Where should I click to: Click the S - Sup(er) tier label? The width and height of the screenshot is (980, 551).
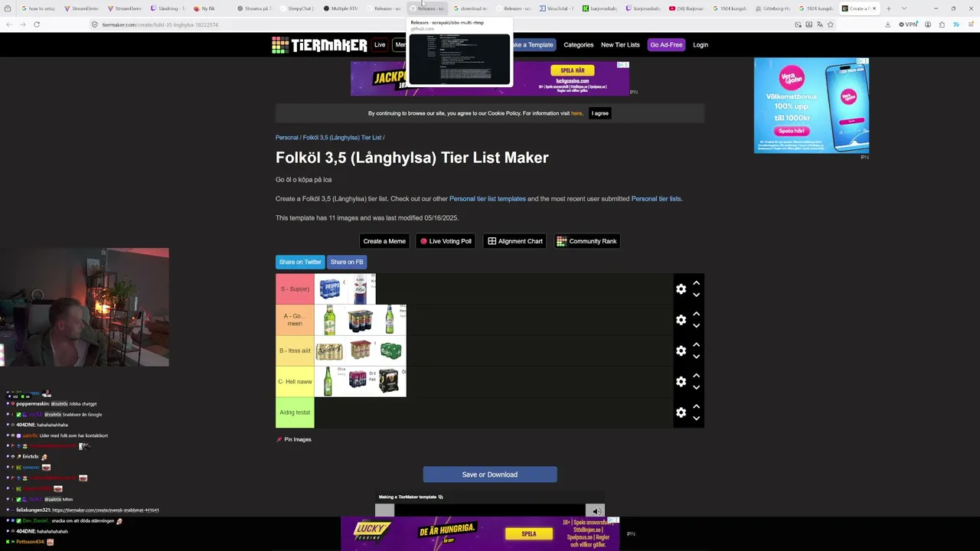coord(295,289)
